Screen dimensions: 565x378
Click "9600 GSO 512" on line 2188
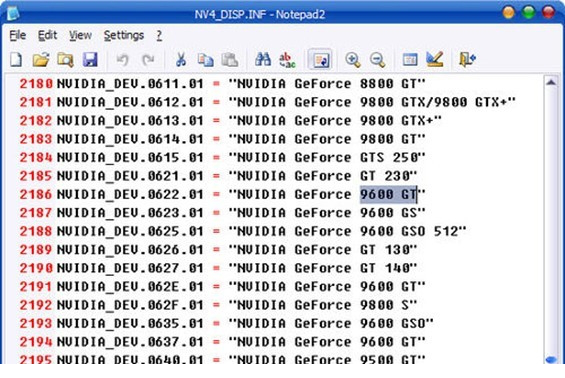coord(409,231)
